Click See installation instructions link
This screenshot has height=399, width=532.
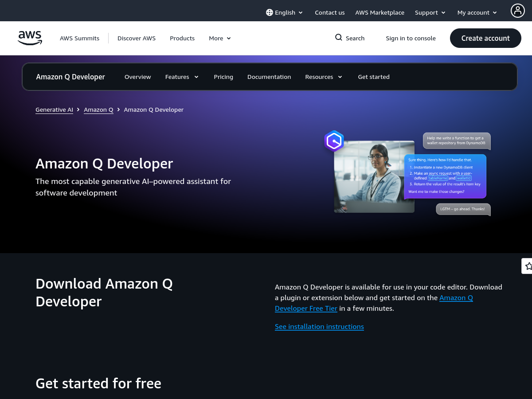[319, 326]
